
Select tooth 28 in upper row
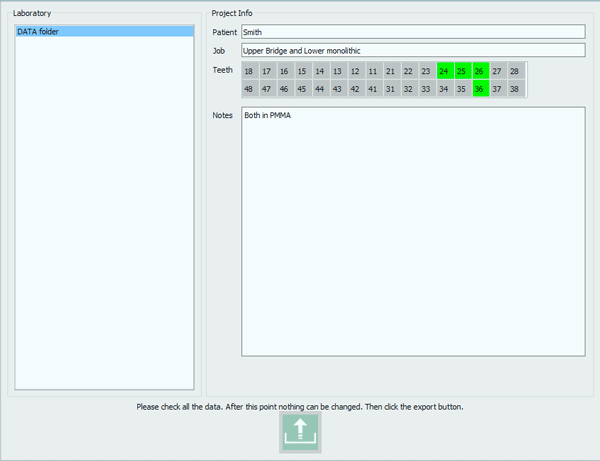coord(515,71)
